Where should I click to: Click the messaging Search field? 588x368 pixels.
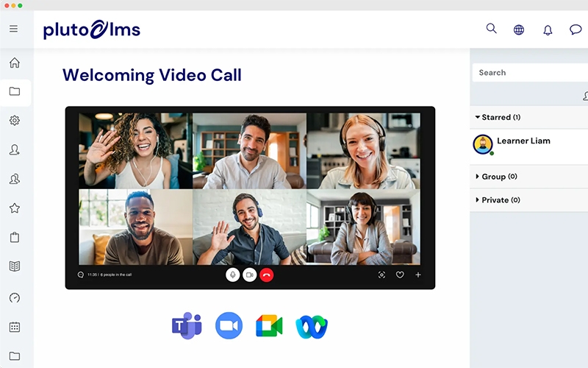pyautogui.click(x=530, y=72)
